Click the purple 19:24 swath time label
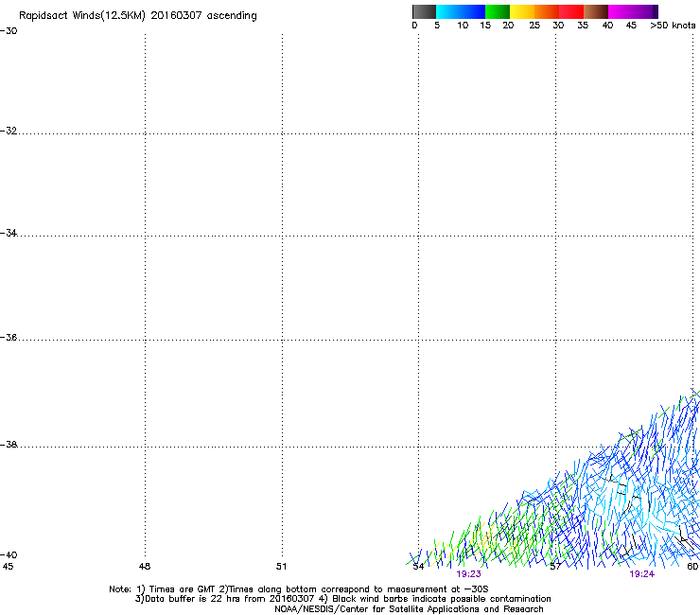 tap(642, 574)
